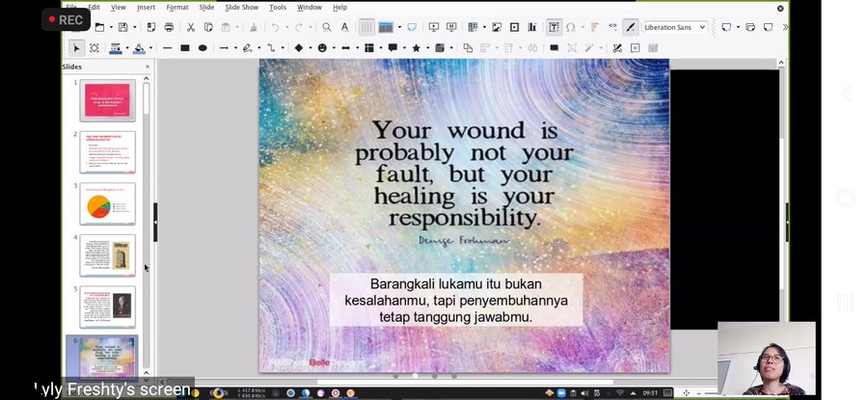868x400 pixels.
Task: Save the presentation with the Save icon
Action: (122, 27)
